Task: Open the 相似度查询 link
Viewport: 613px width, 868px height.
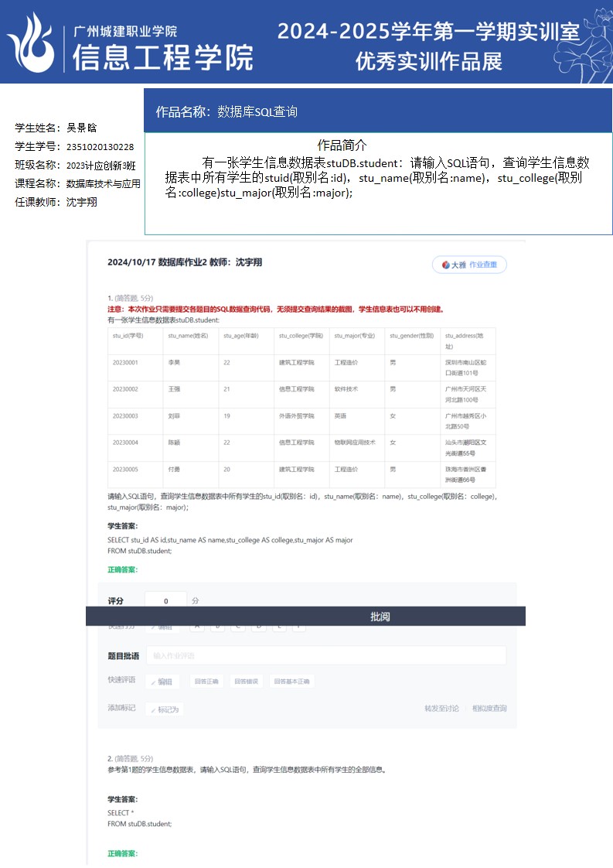Action: click(x=489, y=708)
